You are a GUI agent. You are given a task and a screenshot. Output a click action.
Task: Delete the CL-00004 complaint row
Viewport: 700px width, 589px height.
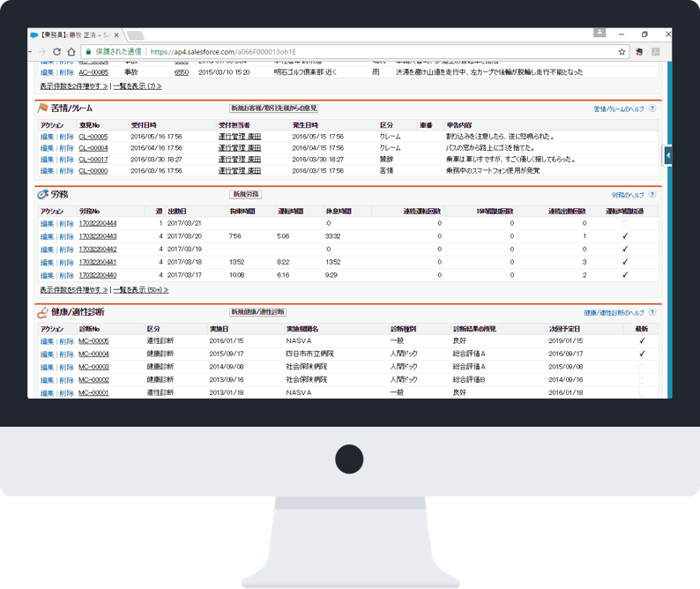(x=66, y=148)
